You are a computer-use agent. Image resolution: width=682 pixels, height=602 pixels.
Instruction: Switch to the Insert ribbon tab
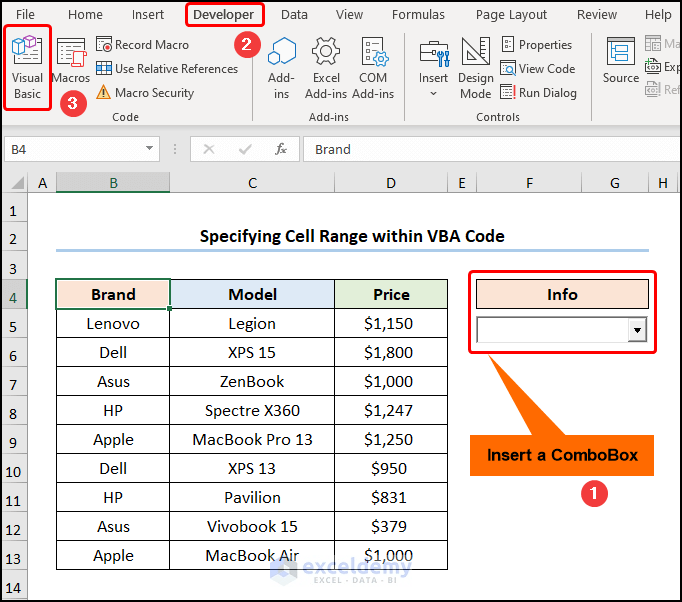tap(148, 15)
